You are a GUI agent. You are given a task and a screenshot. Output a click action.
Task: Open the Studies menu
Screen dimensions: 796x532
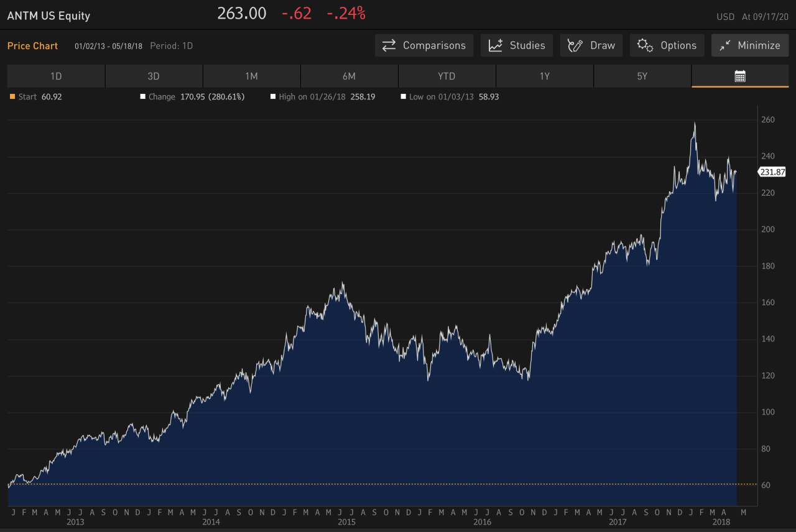click(517, 45)
